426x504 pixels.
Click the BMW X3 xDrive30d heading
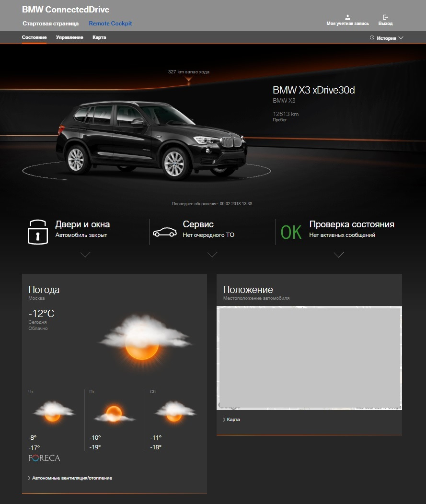point(313,90)
